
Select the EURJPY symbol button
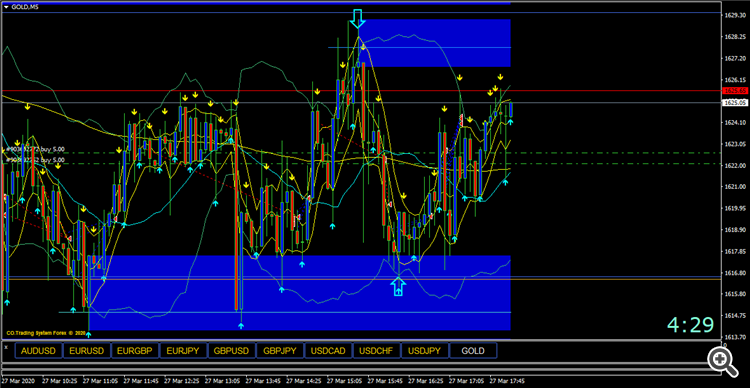click(x=183, y=351)
